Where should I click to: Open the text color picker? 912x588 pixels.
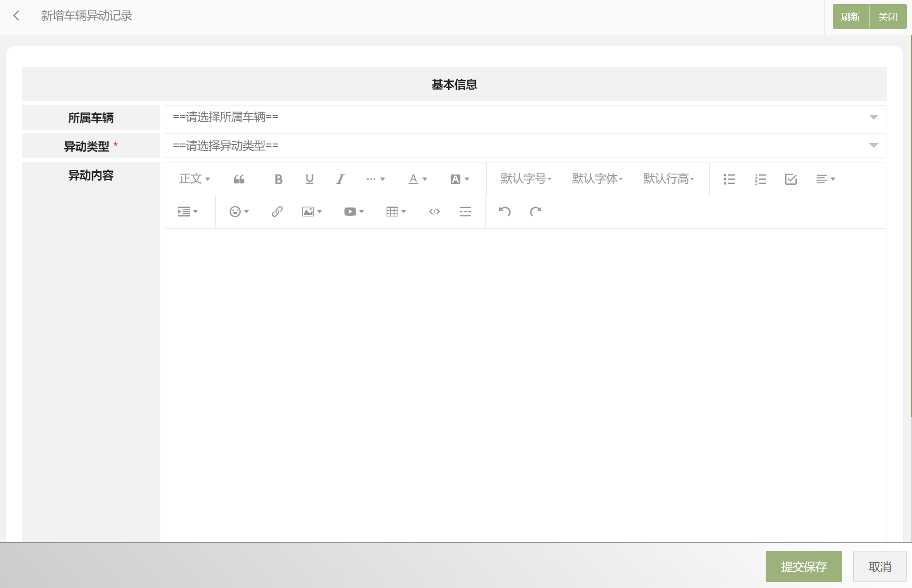(x=417, y=179)
